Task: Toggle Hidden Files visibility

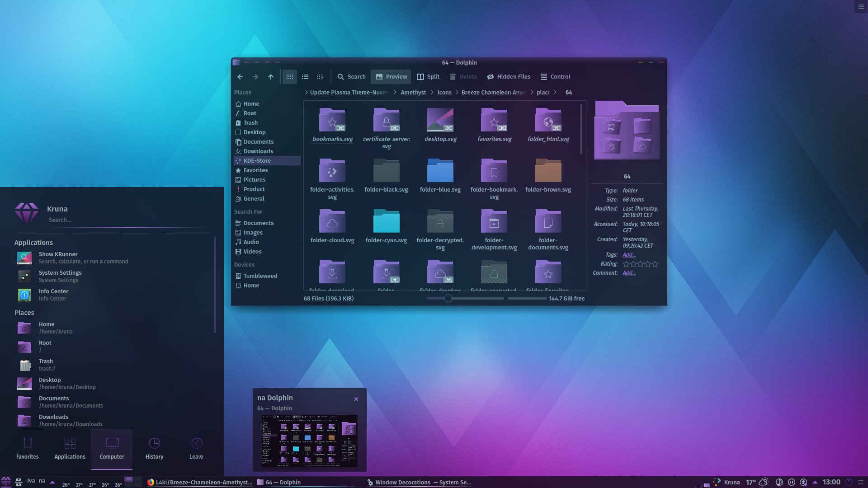Action: click(x=508, y=76)
